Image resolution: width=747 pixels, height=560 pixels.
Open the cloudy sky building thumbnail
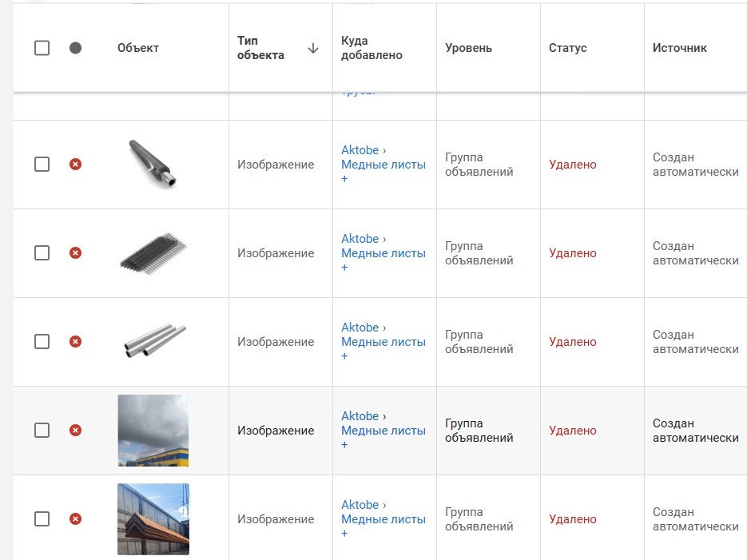tap(153, 431)
